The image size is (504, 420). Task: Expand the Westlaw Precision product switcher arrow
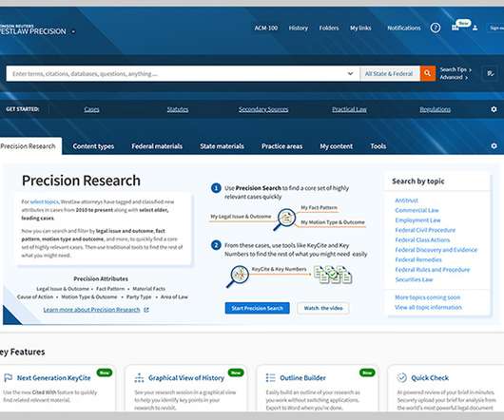(x=73, y=31)
